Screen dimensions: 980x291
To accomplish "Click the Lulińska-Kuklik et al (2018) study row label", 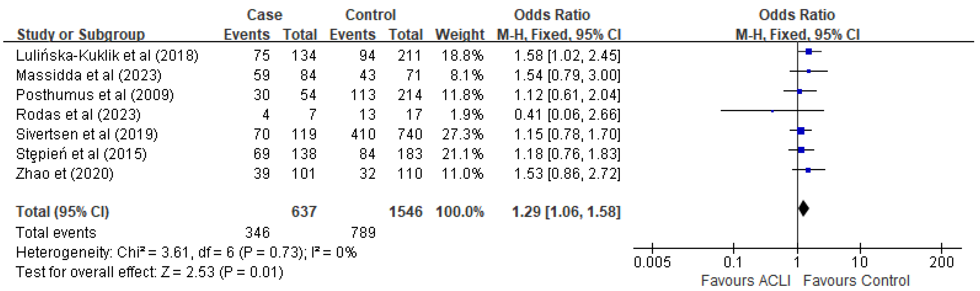I will (x=107, y=56).
